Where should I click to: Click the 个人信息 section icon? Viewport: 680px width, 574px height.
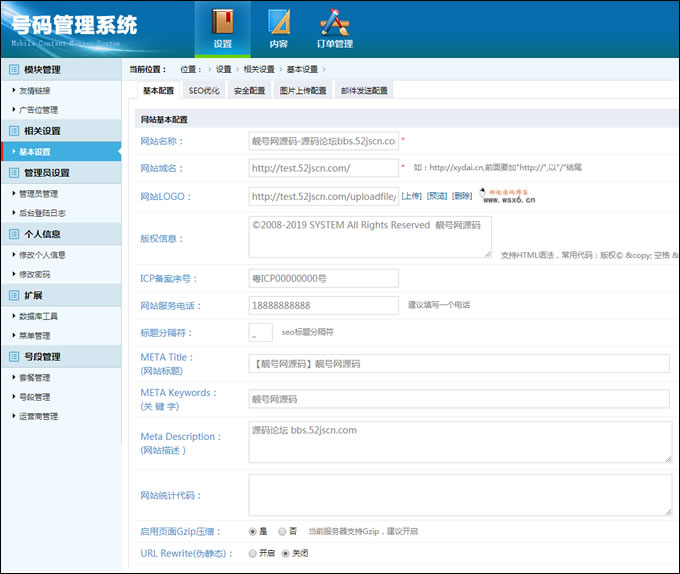[x=13, y=234]
